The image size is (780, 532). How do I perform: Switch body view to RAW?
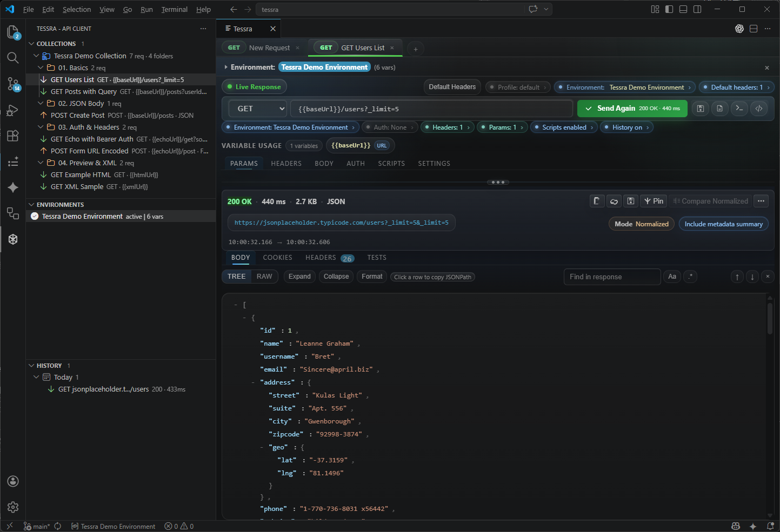tap(264, 277)
